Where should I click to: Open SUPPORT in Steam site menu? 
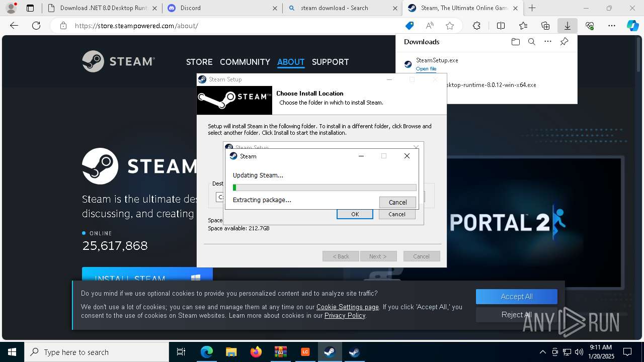(330, 62)
